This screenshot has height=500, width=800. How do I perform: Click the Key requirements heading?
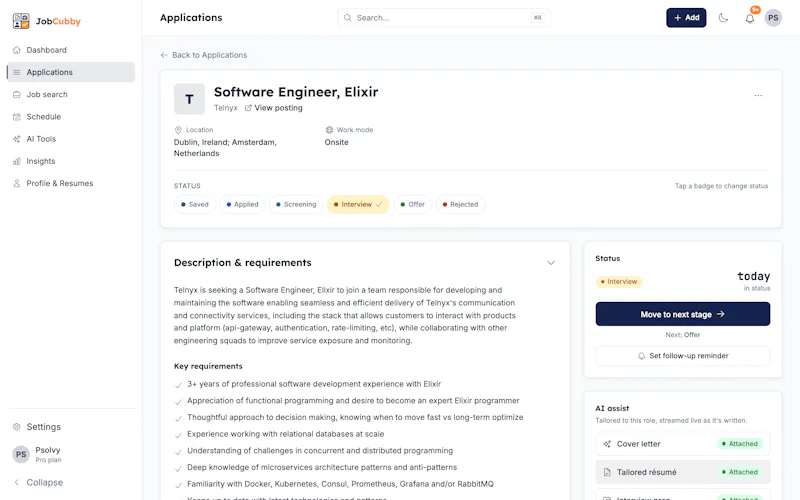pos(208,366)
